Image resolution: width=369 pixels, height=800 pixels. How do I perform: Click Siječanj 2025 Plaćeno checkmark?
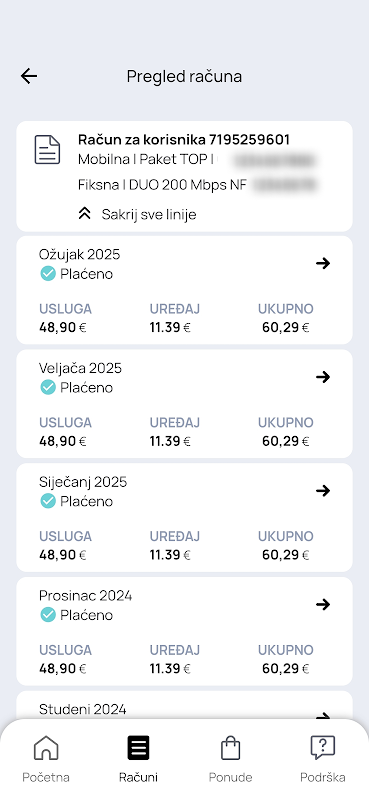click(x=47, y=502)
